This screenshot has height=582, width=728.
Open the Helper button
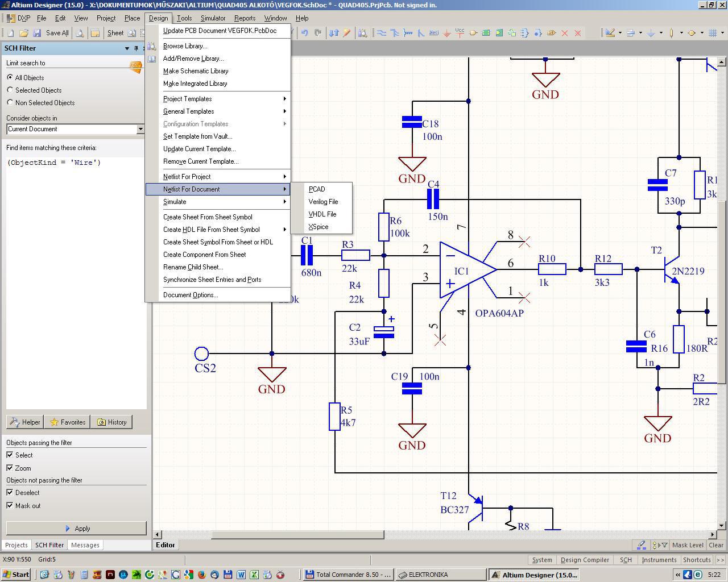[x=25, y=422]
